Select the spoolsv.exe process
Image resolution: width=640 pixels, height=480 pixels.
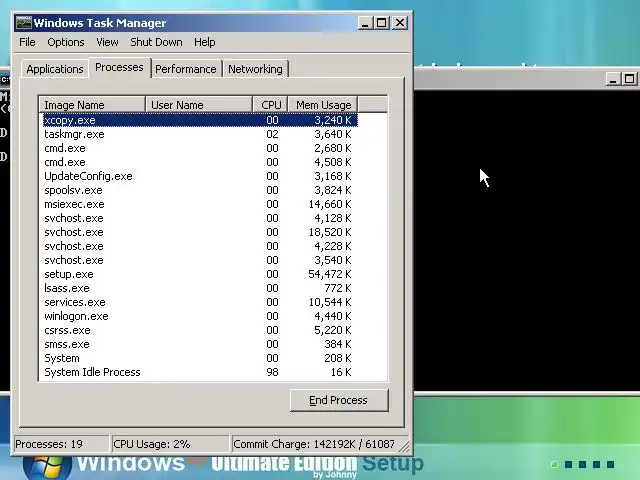click(x=200, y=190)
